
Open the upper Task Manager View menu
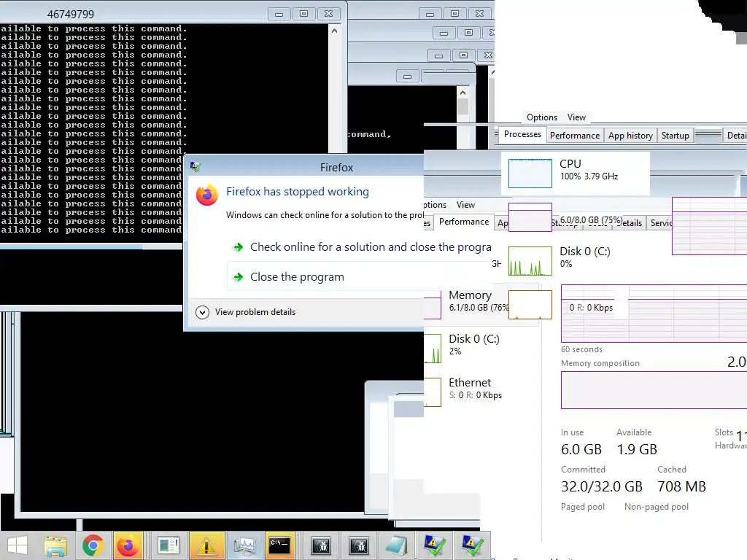point(576,117)
